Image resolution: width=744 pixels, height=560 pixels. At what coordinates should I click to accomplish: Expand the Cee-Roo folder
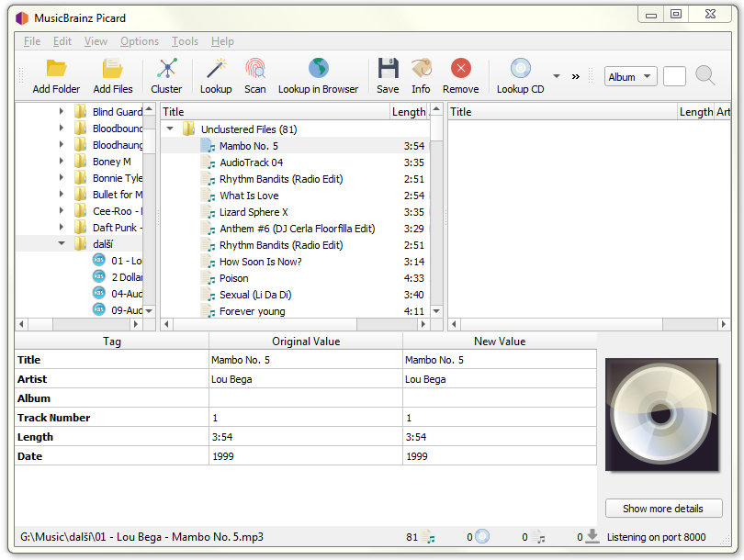click(62, 210)
